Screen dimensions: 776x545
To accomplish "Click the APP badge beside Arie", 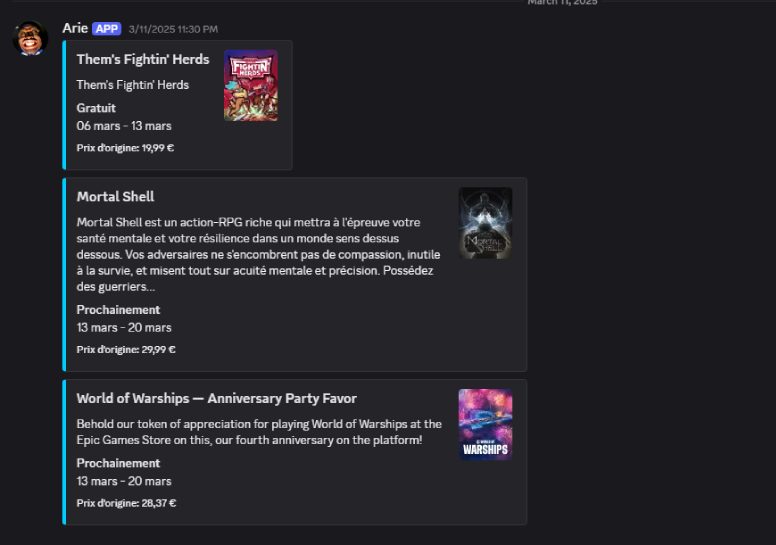I will pyautogui.click(x=106, y=29).
